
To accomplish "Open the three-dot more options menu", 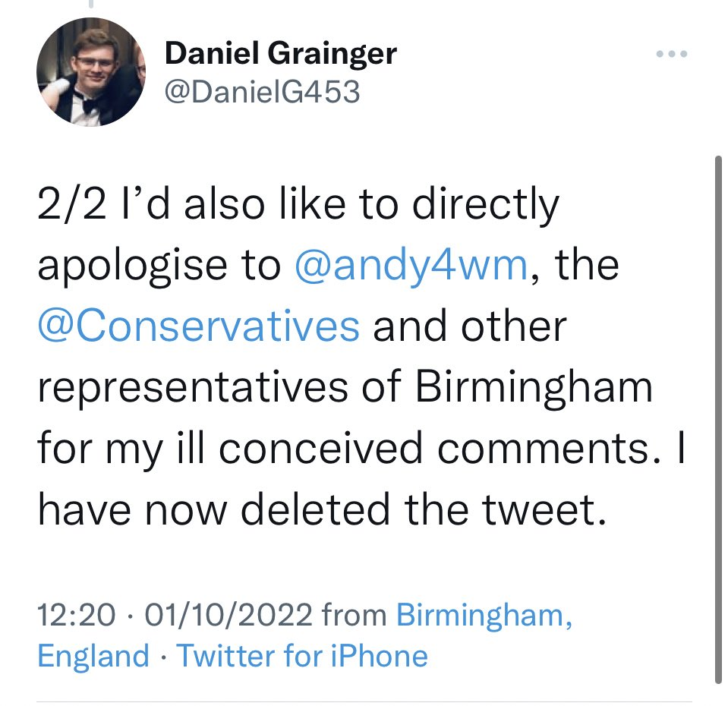I will pos(671,54).
